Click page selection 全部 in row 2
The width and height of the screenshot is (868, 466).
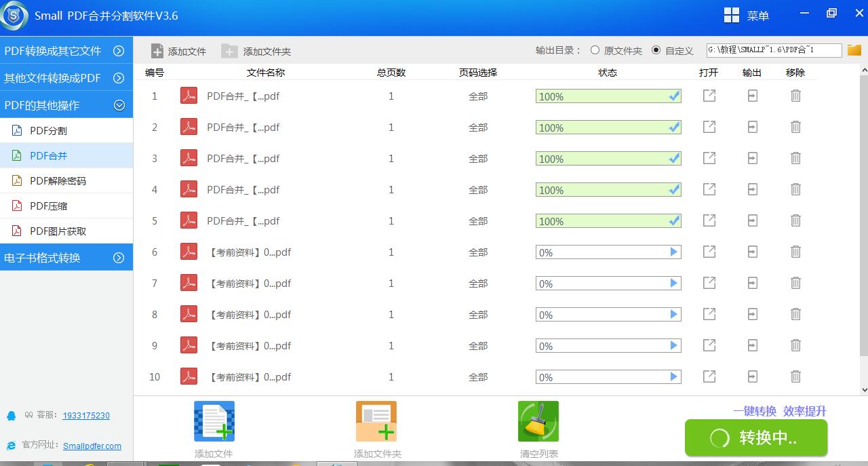click(x=478, y=128)
